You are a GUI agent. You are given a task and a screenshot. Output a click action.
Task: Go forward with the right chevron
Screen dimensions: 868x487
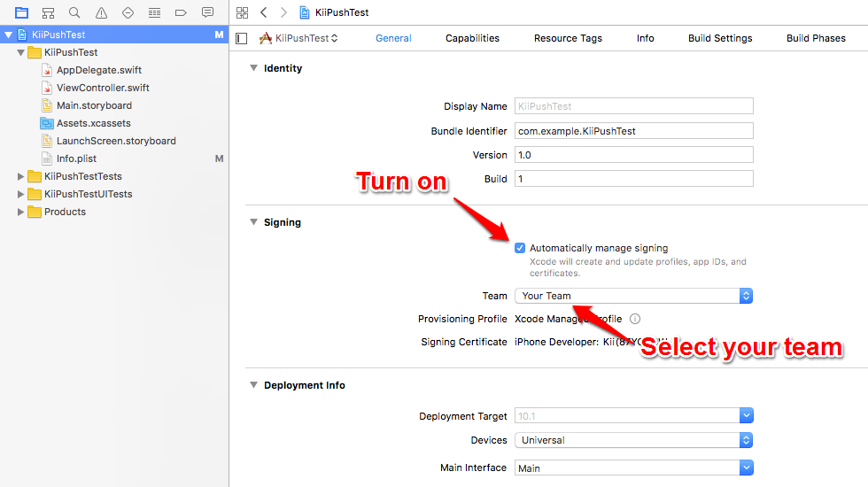[x=283, y=12]
